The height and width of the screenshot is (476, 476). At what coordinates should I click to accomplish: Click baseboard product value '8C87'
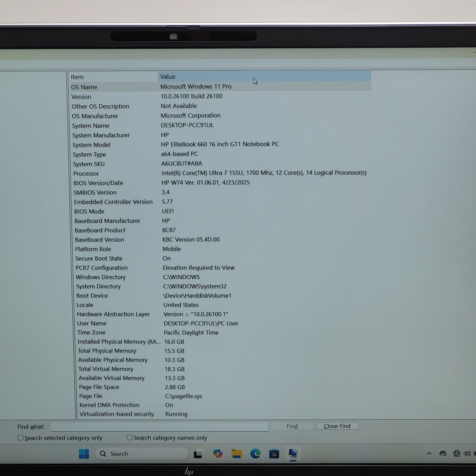click(x=169, y=230)
